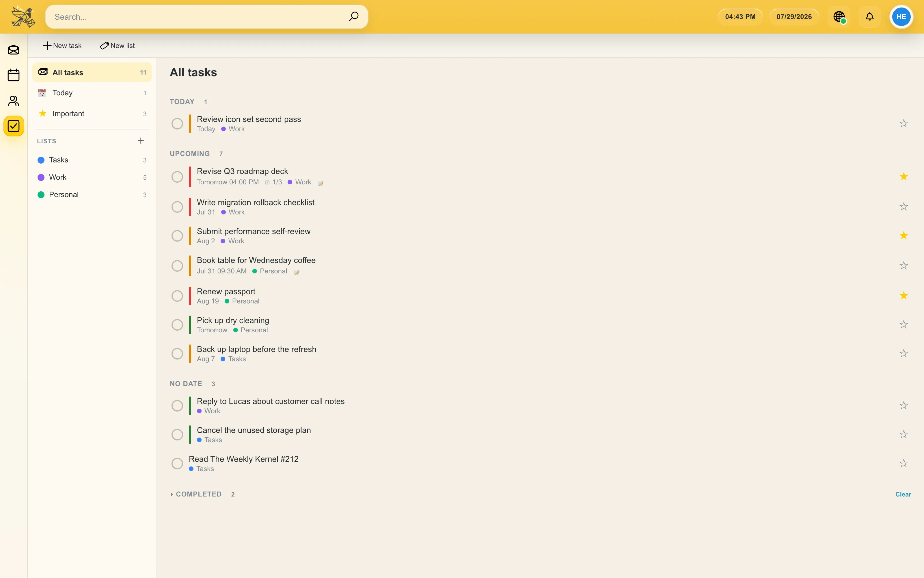Open the language globe icon
Image resolution: width=924 pixels, height=578 pixels.
(x=839, y=17)
